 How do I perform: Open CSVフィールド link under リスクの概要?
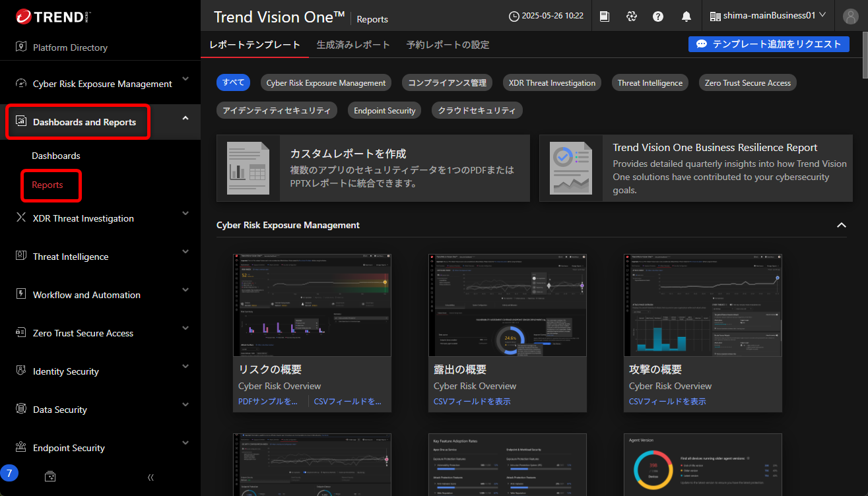348,401
